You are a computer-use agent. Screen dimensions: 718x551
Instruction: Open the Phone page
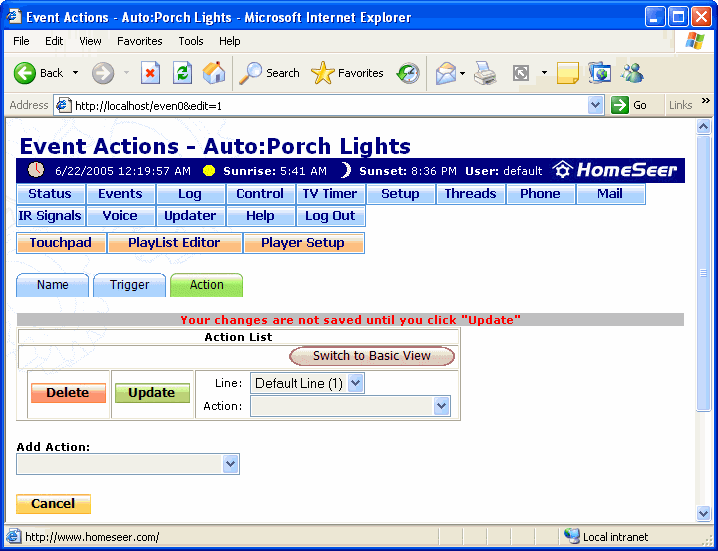pyautogui.click(x=541, y=194)
